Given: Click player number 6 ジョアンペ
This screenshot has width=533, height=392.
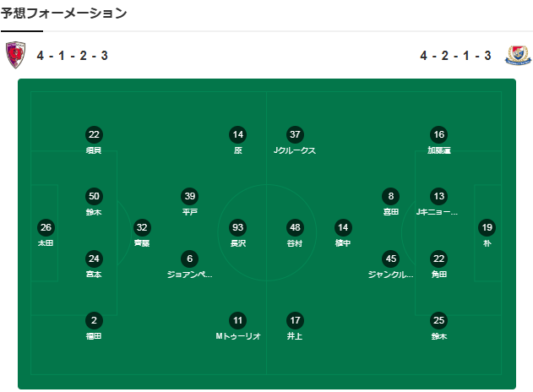Looking at the screenshot, I should [x=190, y=259].
